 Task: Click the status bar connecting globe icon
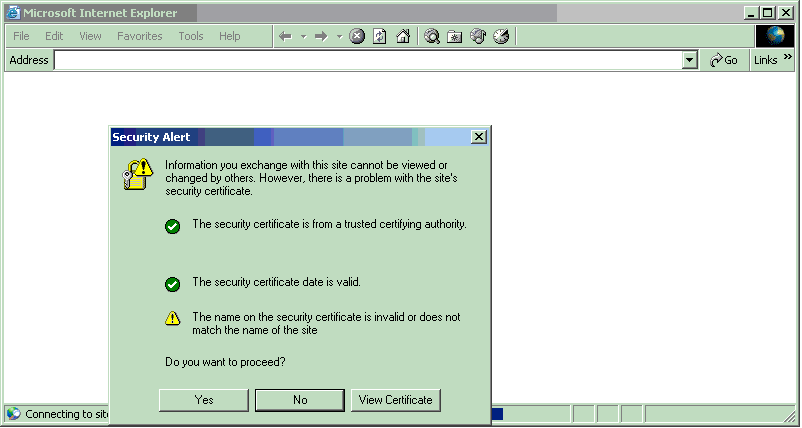(14, 414)
